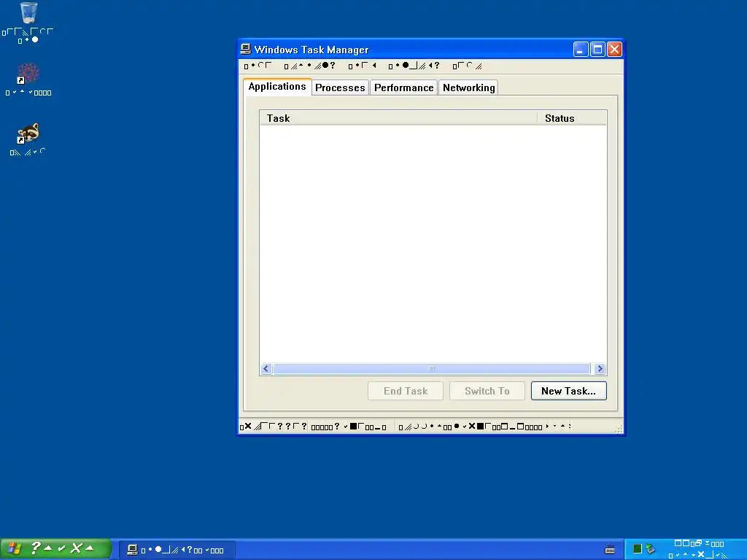Click the keyboard icon on the taskbar
The height and width of the screenshot is (560, 747).
[610, 550]
